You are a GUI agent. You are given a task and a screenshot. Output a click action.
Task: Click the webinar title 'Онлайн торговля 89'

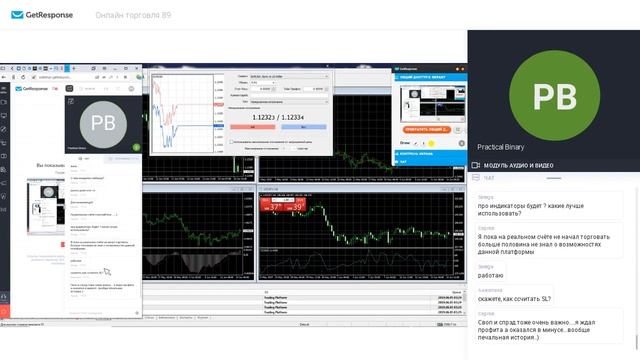(133, 15)
